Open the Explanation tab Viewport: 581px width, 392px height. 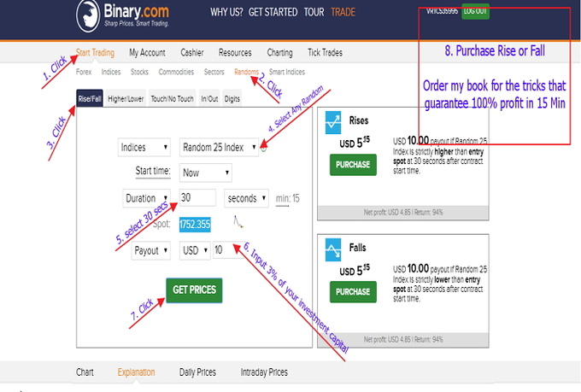137,372
